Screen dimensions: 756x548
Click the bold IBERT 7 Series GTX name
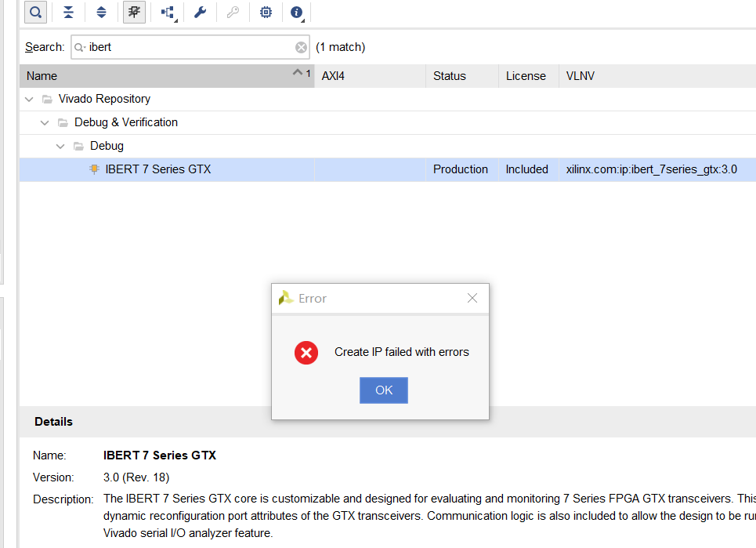[160, 455]
